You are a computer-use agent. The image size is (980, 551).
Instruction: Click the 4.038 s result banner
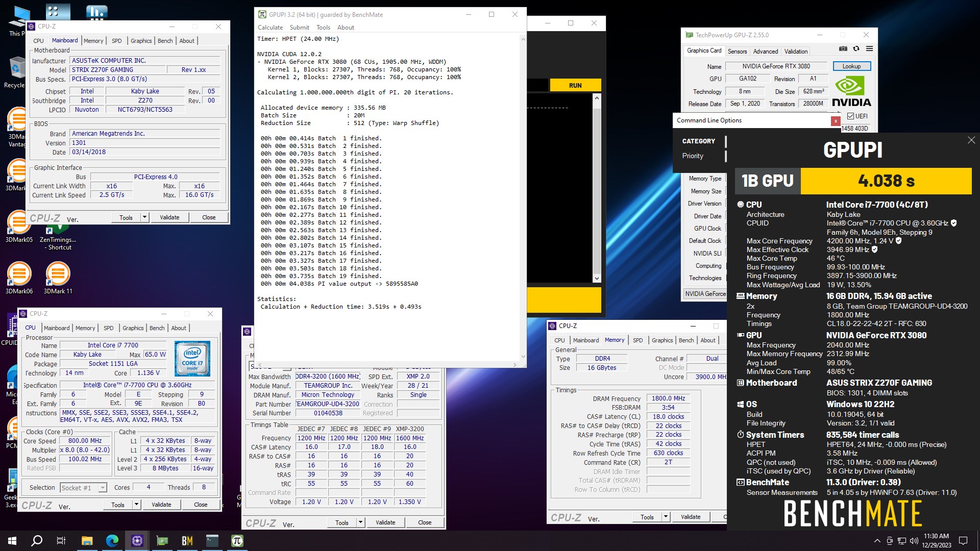point(886,181)
